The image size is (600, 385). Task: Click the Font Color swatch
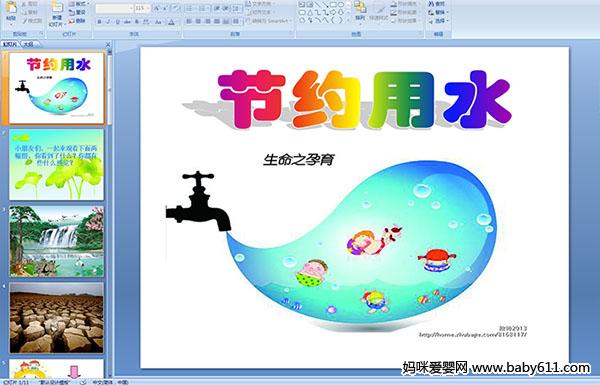pos(171,22)
